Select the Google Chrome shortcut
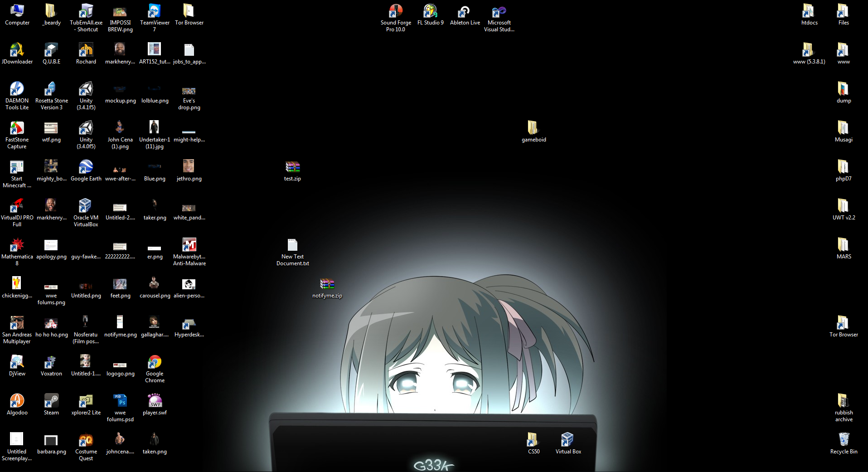Image resolution: width=868 pixels, height=472 pixels. pos(155,362)
